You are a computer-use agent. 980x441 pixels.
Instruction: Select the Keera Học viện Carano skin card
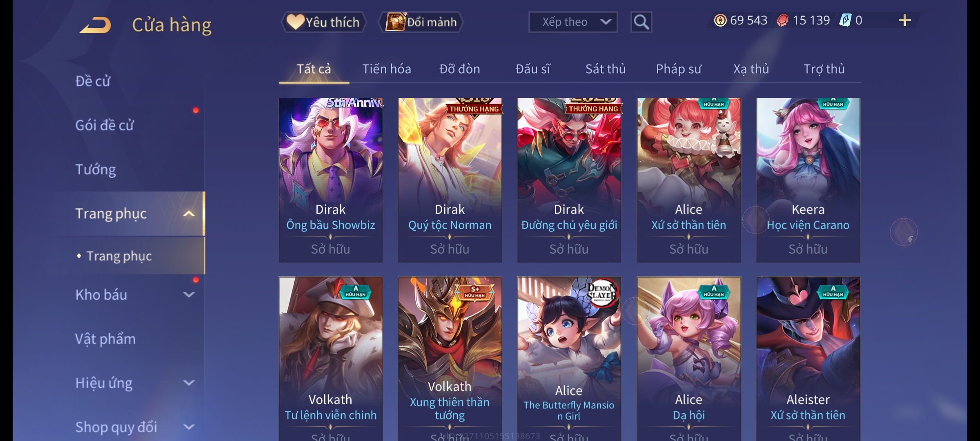pos(808,180)
